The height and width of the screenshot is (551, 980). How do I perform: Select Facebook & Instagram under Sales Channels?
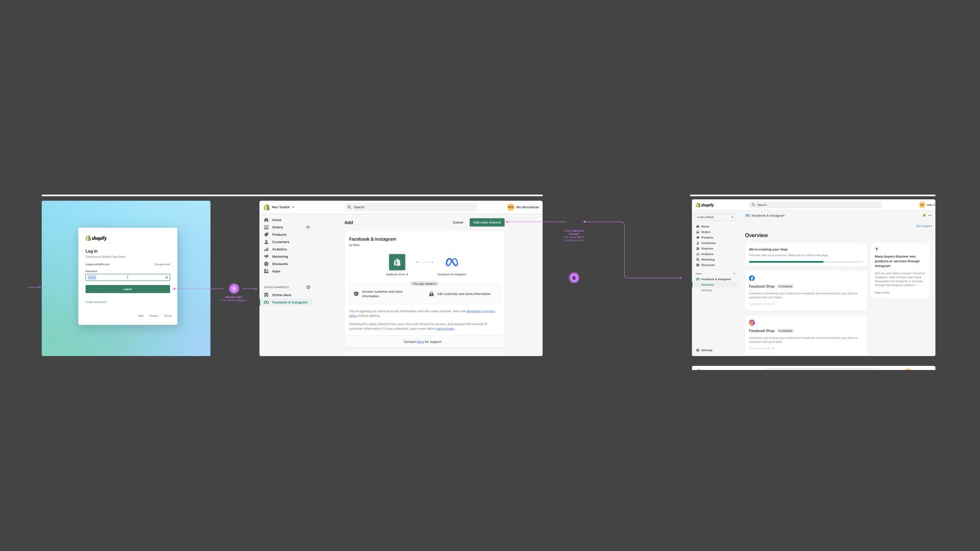pyautogui.click(x=287, y=302)
